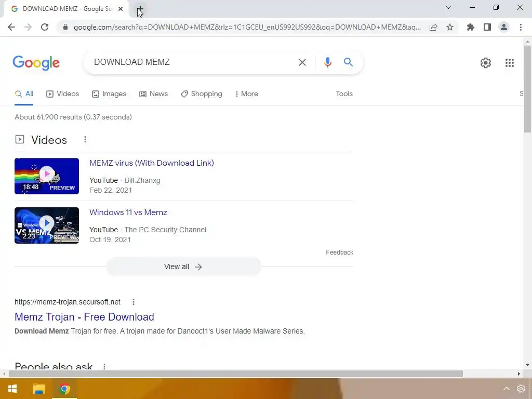This screenshot has height=399, width=532.
Task: Click the Feedback link
Action: tap(340, 252)
